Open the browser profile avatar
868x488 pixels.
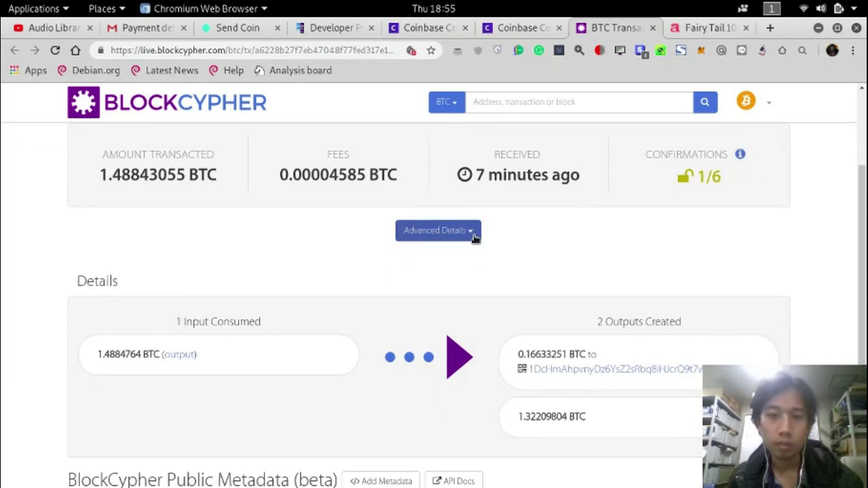point(832,50)
